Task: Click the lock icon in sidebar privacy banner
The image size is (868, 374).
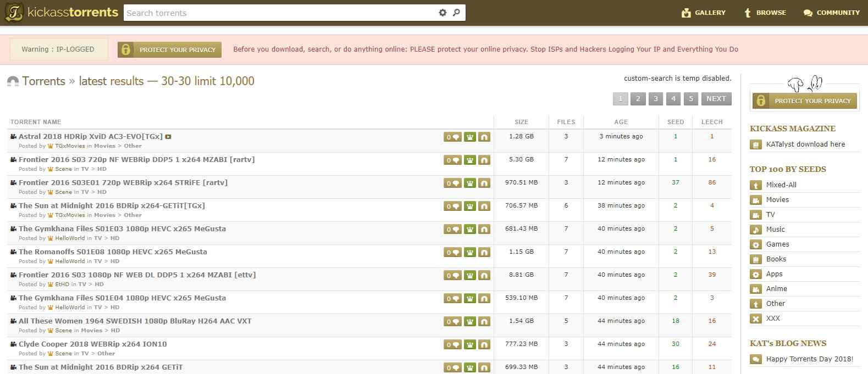Action: [761, 101]
